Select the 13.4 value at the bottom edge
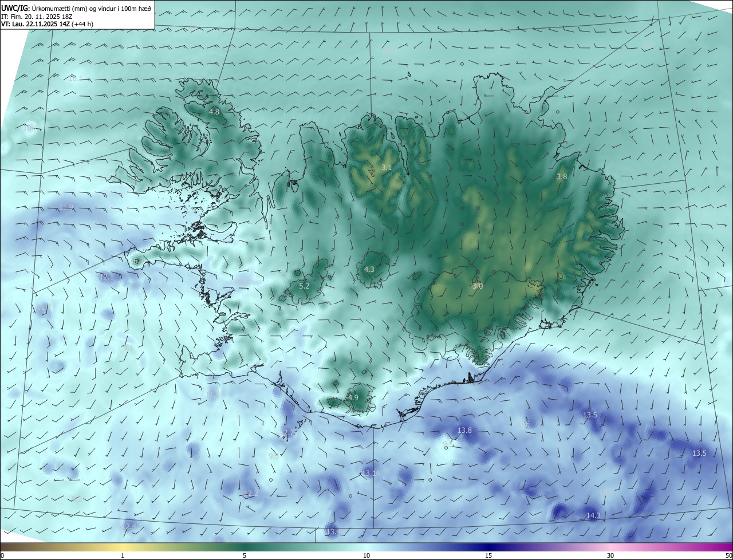 [x=333, y=532]
